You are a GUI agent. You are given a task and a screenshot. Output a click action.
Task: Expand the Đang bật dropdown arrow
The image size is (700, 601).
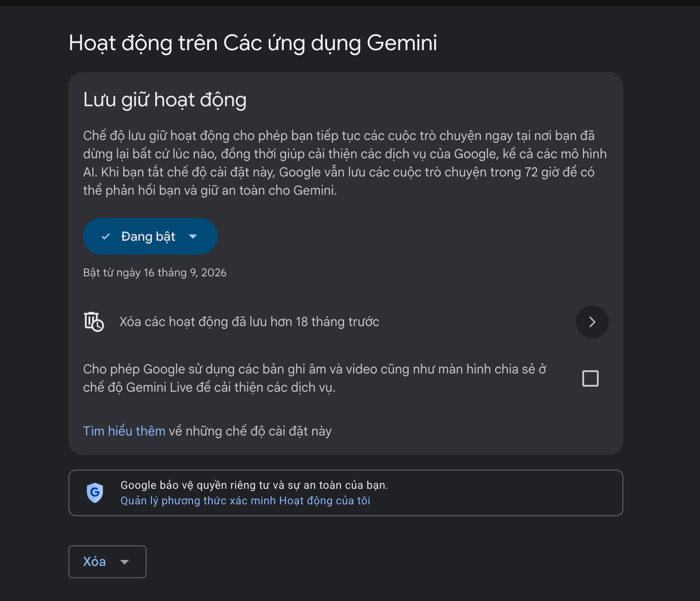click(193, 236)
